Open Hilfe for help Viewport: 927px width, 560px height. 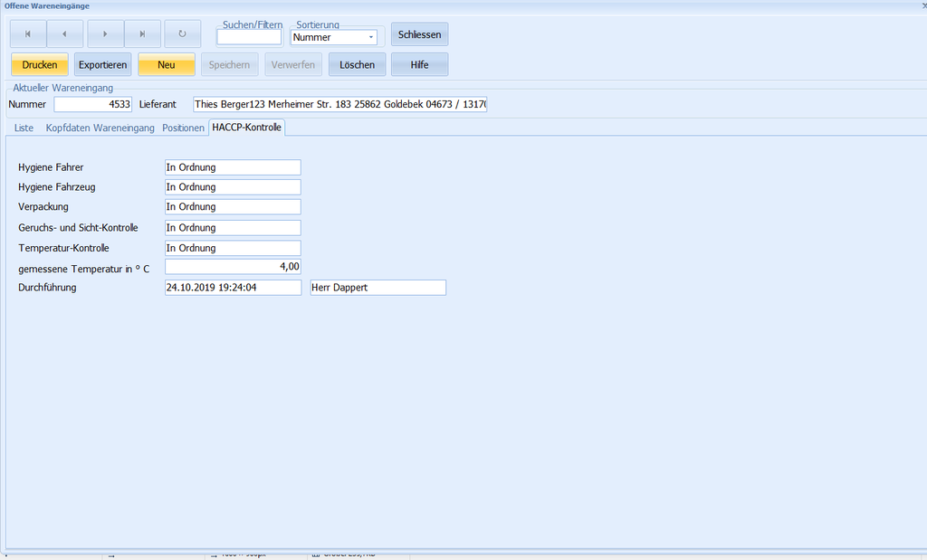[419, 65]
